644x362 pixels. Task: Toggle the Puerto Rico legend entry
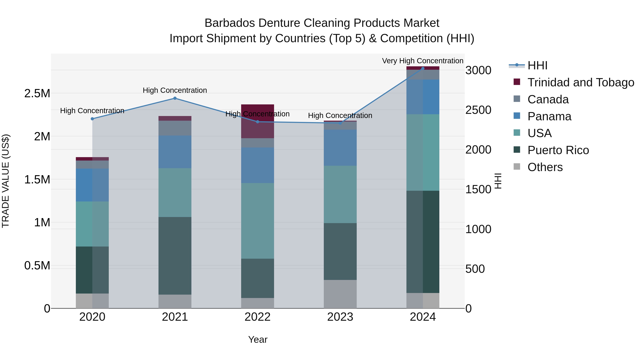coord(551,150)
